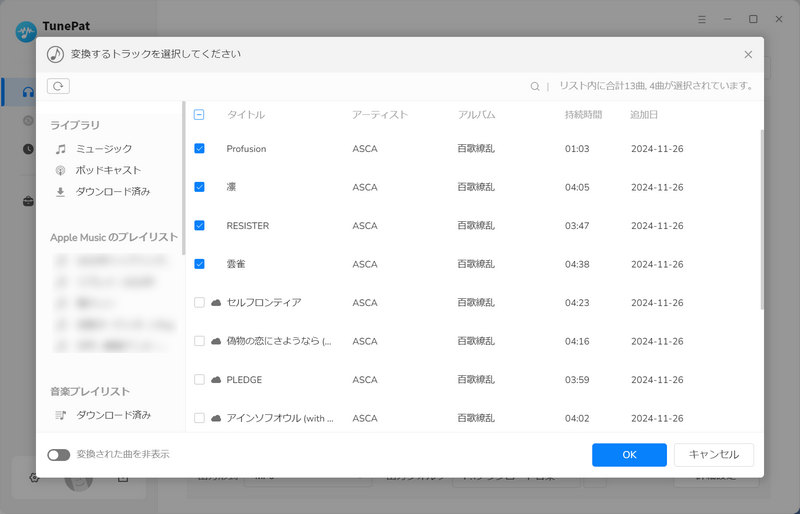Image resolution: width=800 pixels, height=514 pixels.
Task: Sort by アルバム column header
Action: pyautogui.click(x=477, y=115)
